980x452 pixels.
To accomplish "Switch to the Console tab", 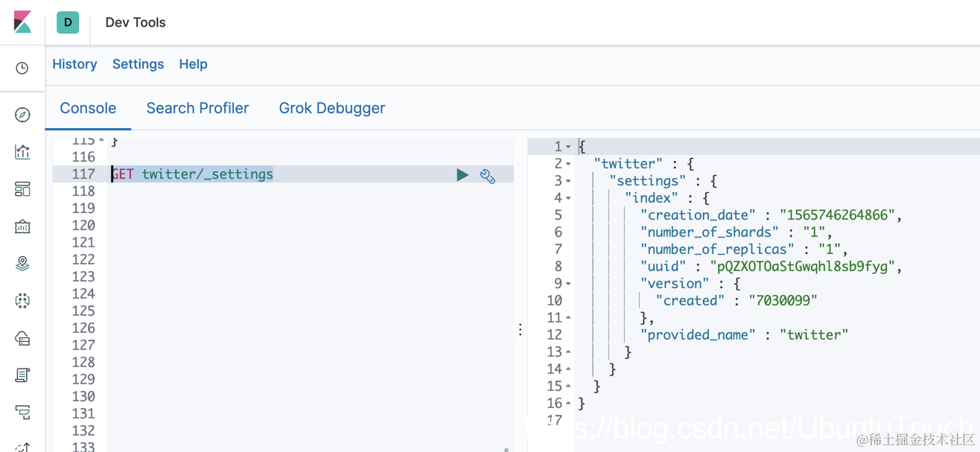I will pos(88,108).
